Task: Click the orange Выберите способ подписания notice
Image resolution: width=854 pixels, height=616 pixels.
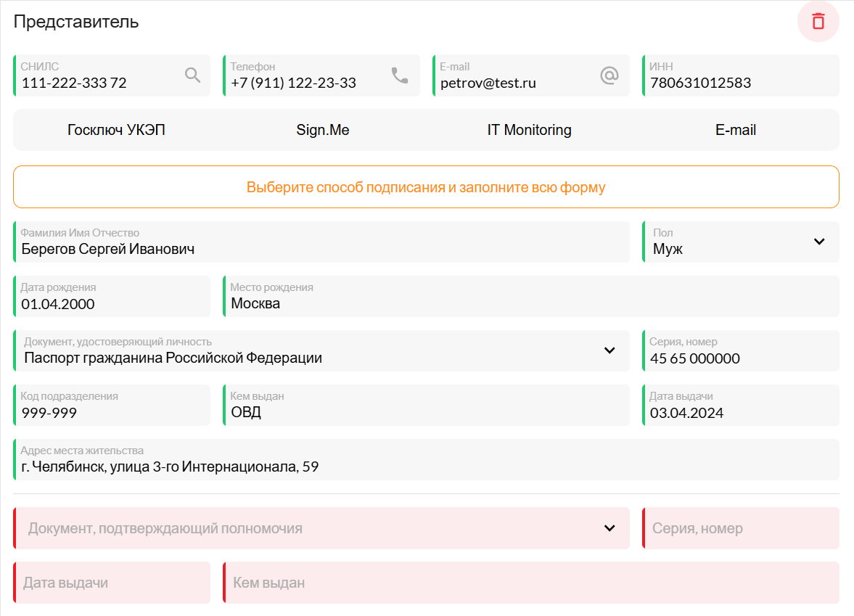Action: point(426,186)
